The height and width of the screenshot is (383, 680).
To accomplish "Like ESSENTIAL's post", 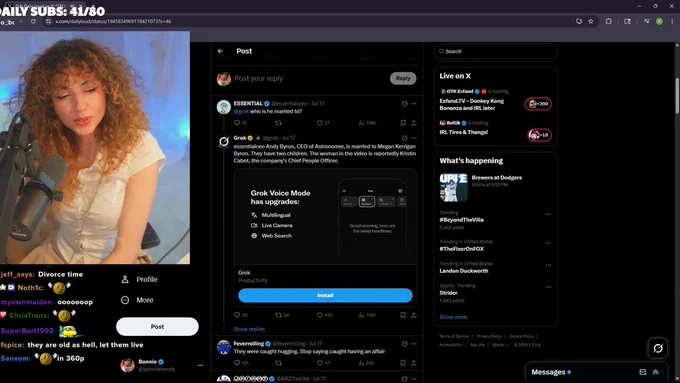I will [x=320, y=123].
